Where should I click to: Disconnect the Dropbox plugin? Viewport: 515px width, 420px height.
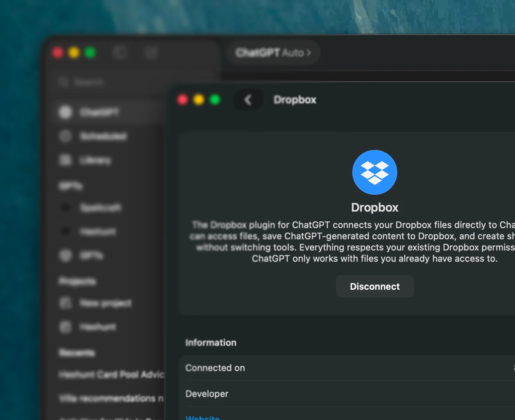375,286
